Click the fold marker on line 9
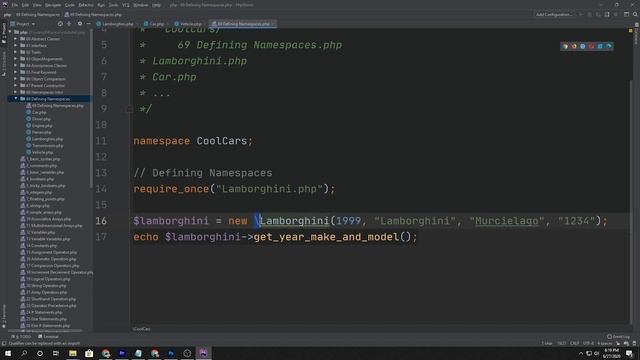The width and height of the screenshot is (640, 360). pyautogui.click(x=129, y=109)
